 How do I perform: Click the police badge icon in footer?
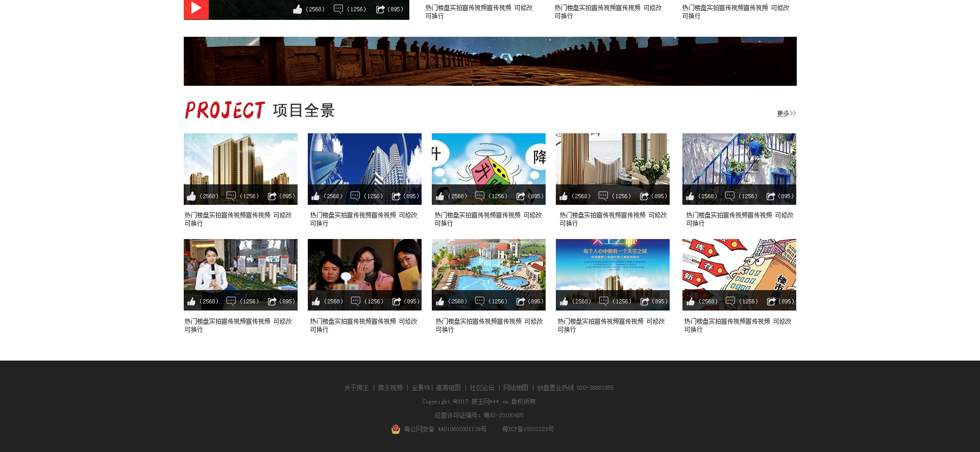[x=396, y=430]
